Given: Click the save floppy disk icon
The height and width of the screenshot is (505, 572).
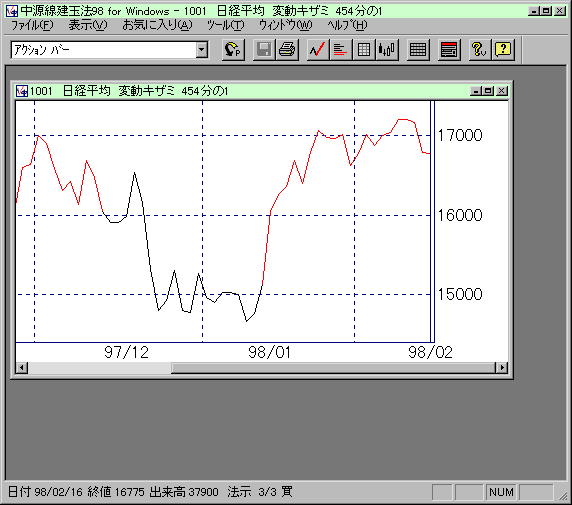Looking at the screenshot, I should pos(264,49).
